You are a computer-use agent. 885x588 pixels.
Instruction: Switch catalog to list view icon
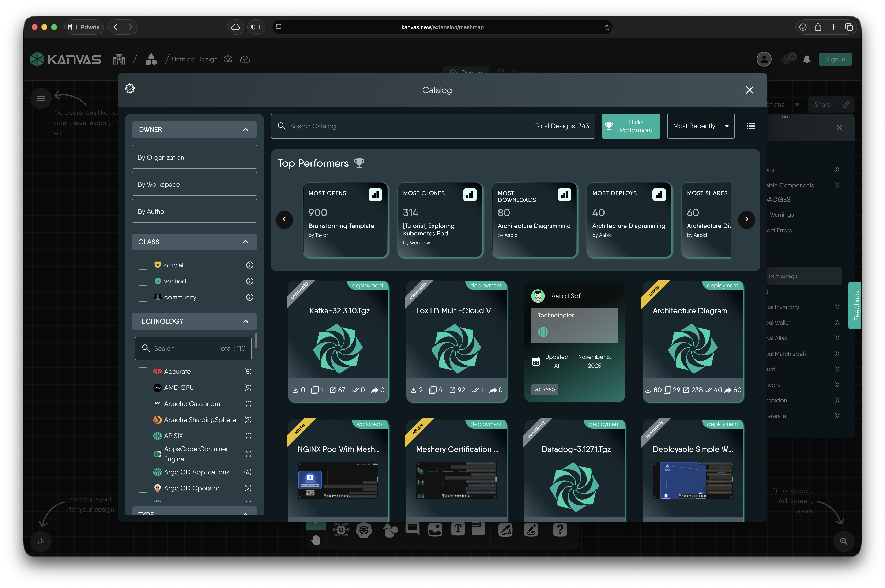pyautogui.click(x=750, y=126)
